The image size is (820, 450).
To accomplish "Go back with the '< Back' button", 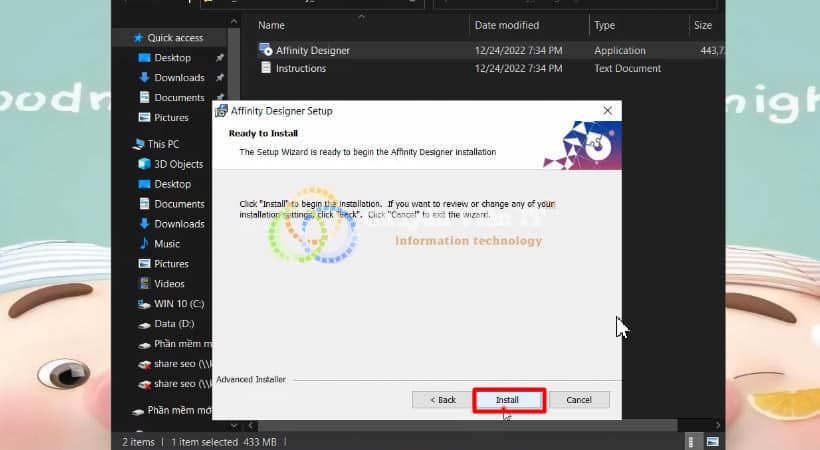I will point(442,400).
